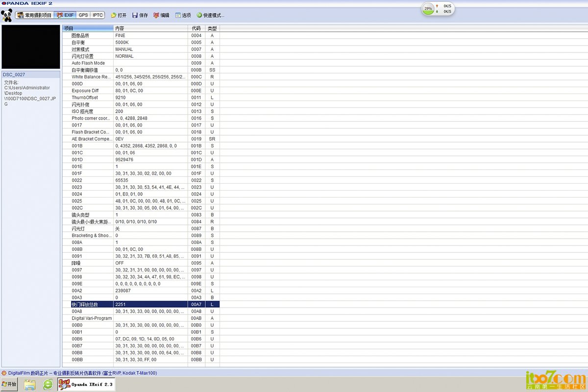Select the image preview thumbnail
Viewport: 588px width, 392px height.
31,47
